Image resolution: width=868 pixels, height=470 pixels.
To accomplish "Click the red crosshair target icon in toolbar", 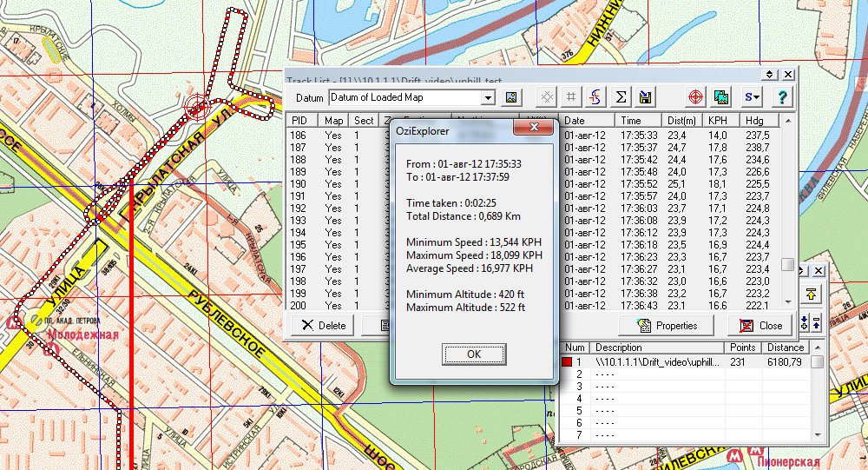I will pyautogui.click(x=695, y=97).
